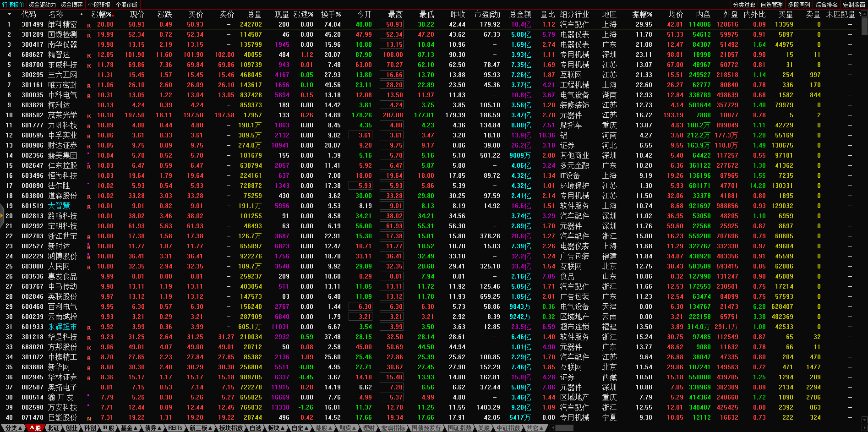
Task: Open the 个股诊断 tab
Action: pos(126,5)
